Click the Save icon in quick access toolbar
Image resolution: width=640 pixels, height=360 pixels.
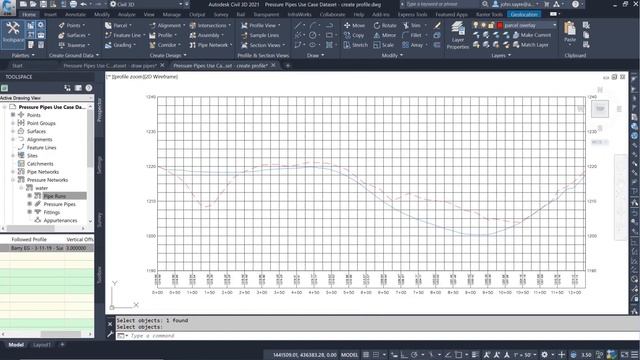point(43,4)
